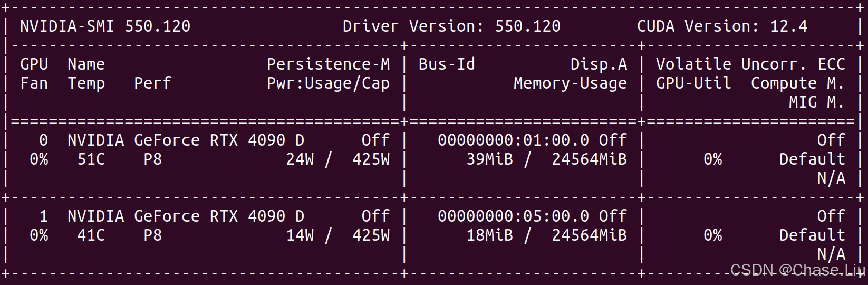Click GPU 1 ECC "Off" value
The width and height of the screenshot is (868, 285).
point(831,216)
